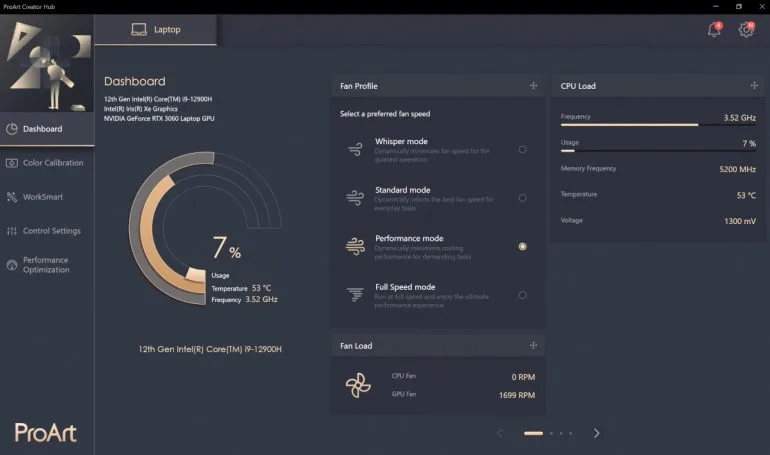
Task: Click the Performance mode wind icon
Action: pyautogui.click(x=355, y=246)
